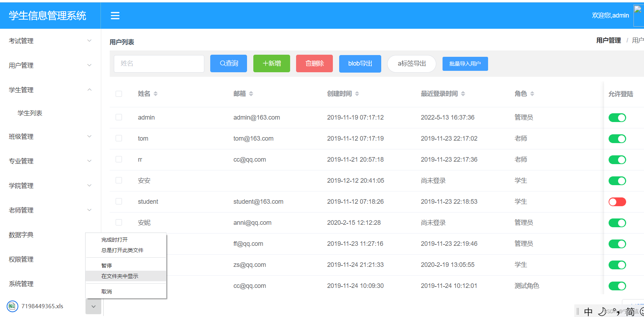644x317 pixels.
Task: Tick the select-all header checkbox
Action: click(119, 94)
